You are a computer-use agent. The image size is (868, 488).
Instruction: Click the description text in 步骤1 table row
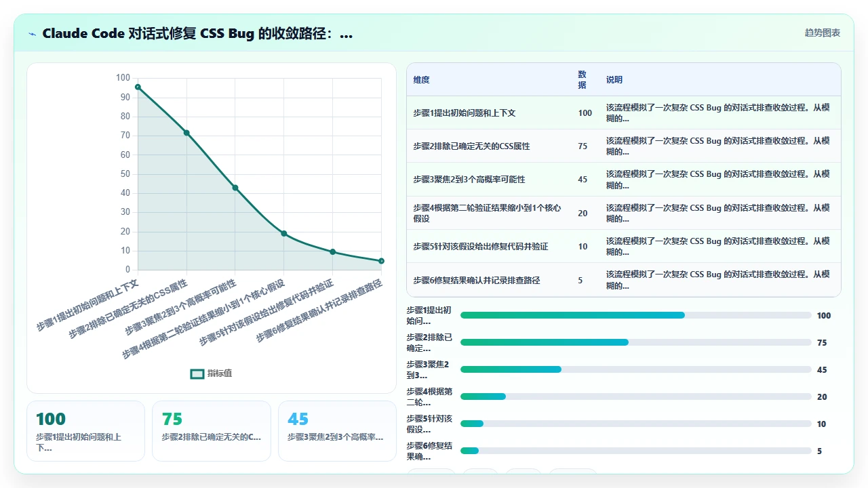click(717, 113)
